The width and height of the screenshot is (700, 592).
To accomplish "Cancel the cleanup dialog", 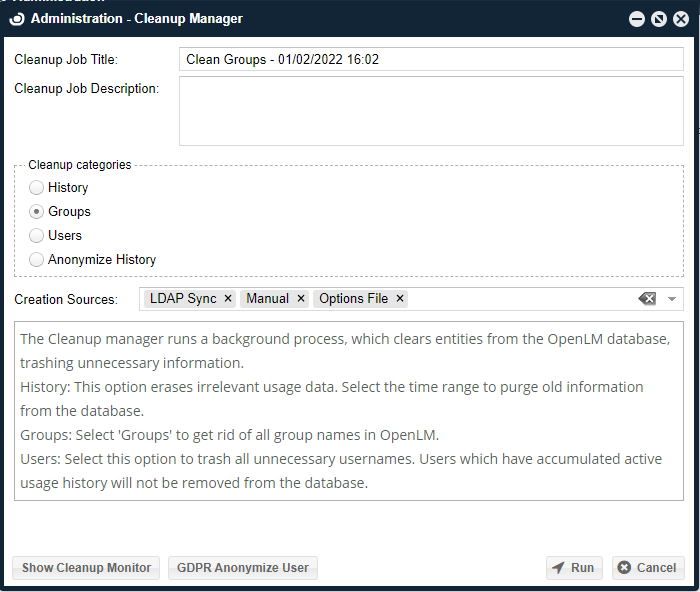I will pos(648,568).
